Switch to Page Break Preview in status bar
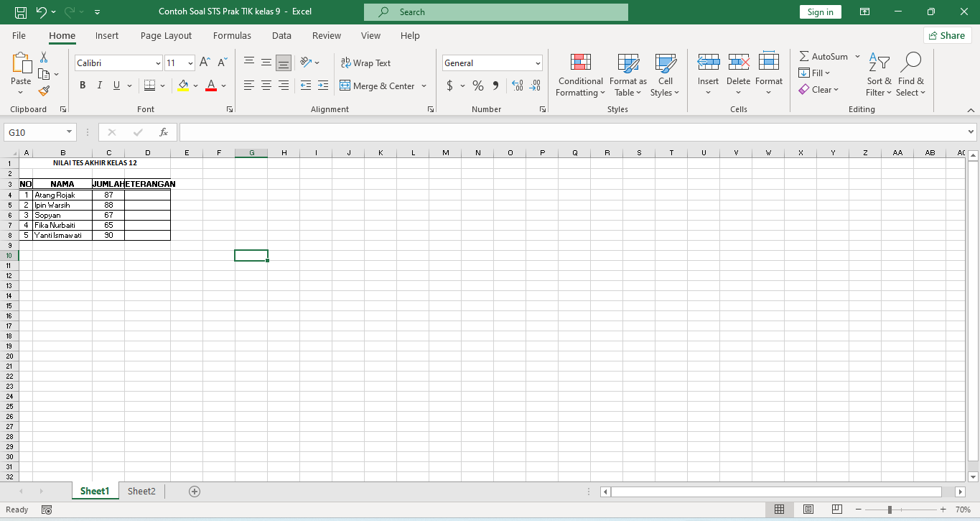Screen dimensions: 980x521 [837, 510]
